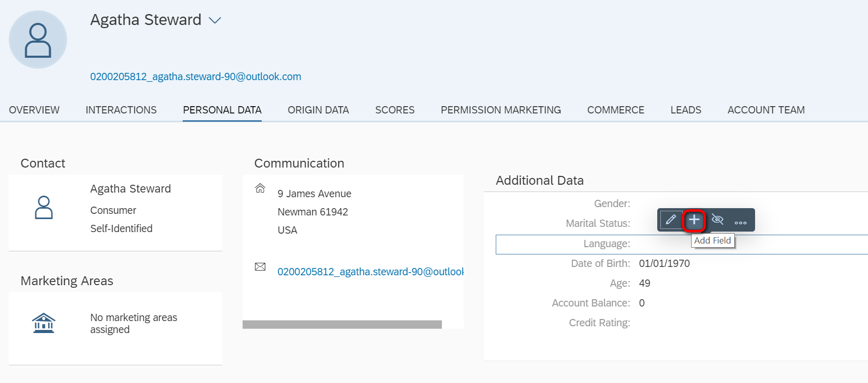Open the three-dots more options icon
This screenshot has height=383, width=868.
click(741, 222)
